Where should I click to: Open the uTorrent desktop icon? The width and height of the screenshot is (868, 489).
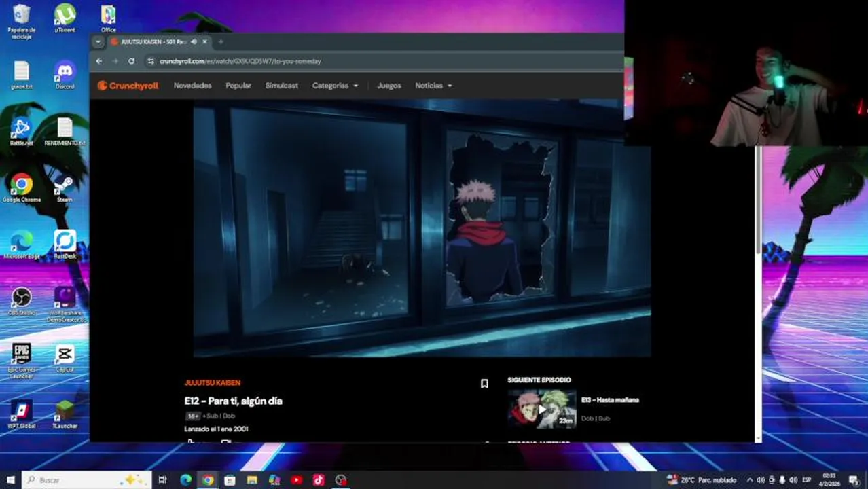pos(65,19)
